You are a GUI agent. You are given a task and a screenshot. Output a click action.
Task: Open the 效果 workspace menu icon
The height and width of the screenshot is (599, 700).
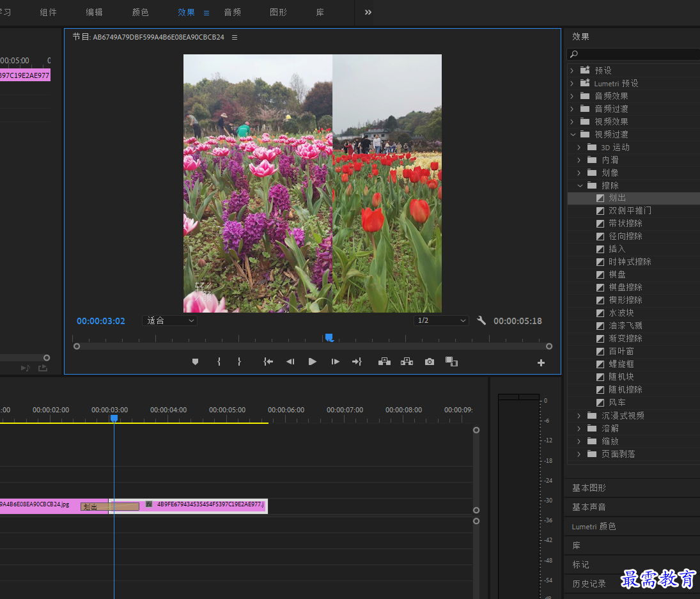[206, 13]
